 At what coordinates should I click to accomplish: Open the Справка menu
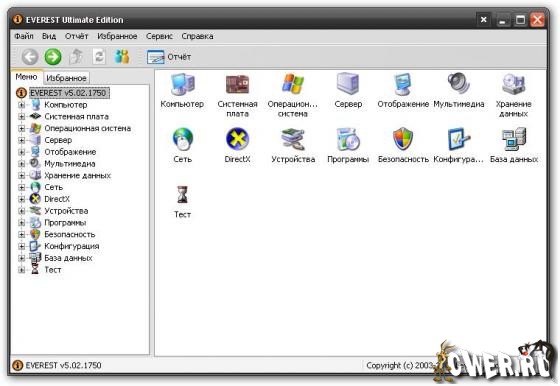click(x=198, y=36)
